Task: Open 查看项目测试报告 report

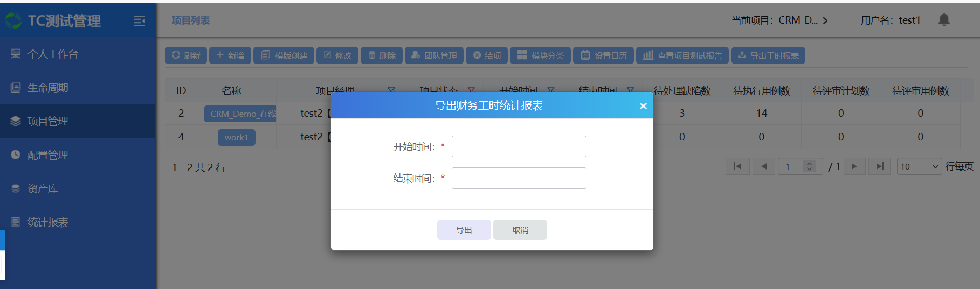Action: pyautogui.click(x=682, y=55)
